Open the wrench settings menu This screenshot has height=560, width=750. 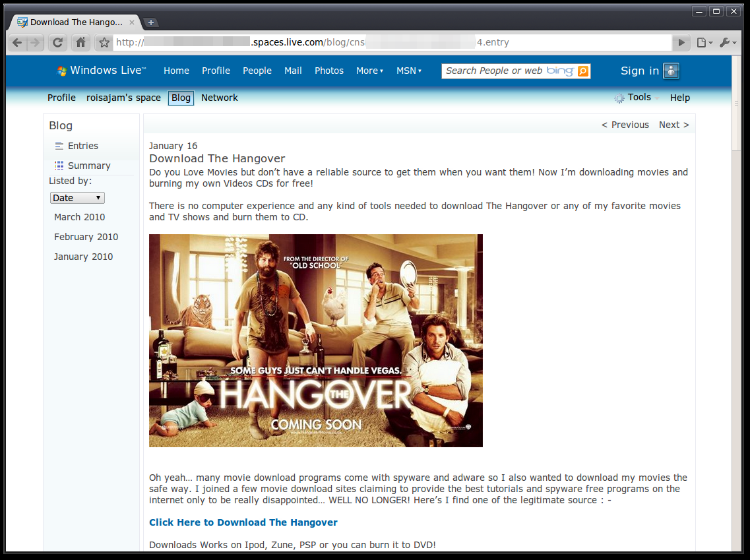[x=728, y=43]
